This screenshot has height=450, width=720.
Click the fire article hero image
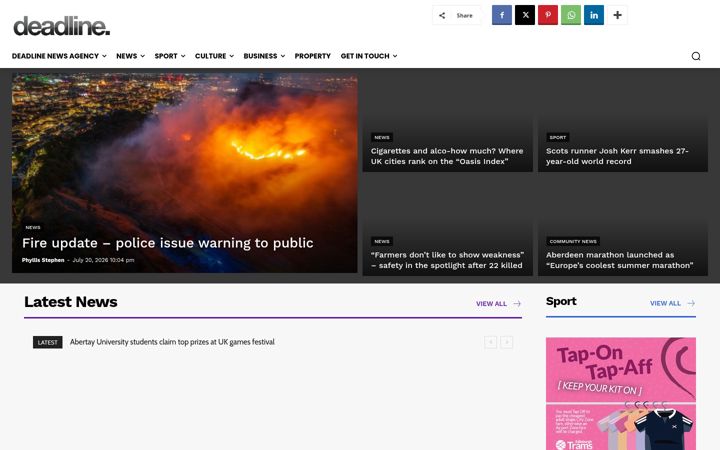185,173
